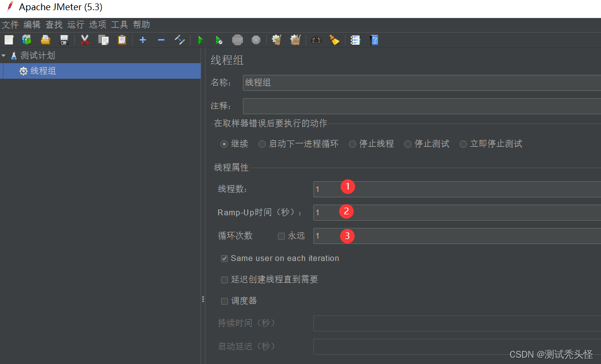Open the 选项 menu

(98, 25)
